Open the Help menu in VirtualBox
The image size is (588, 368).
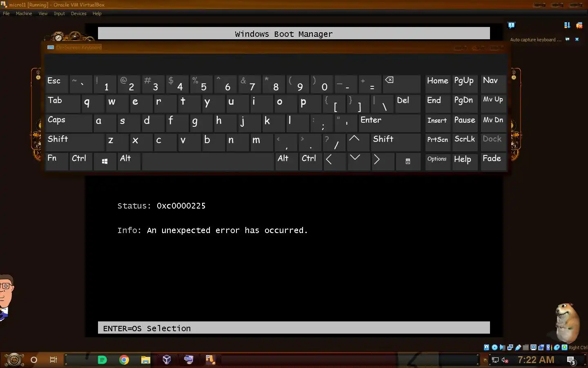tap(97, 13)
